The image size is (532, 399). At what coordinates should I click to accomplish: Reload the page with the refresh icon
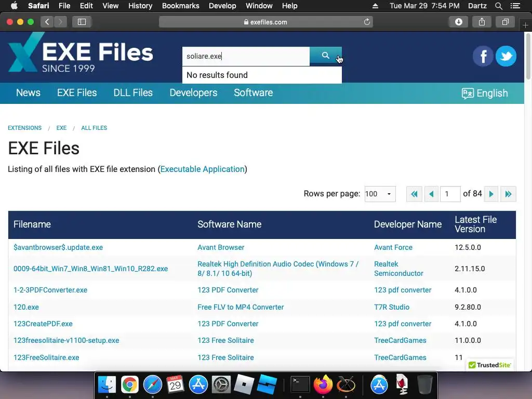pos(367,22)
